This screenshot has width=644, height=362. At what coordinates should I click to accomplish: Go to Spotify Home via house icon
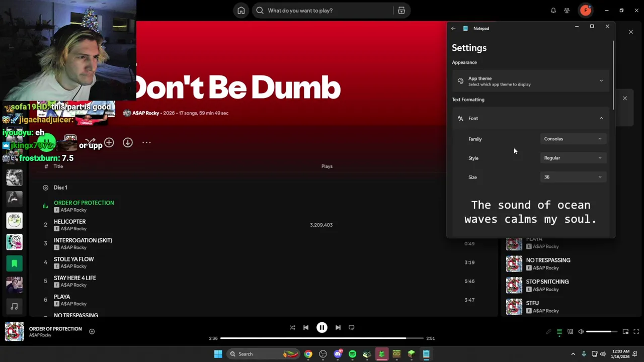[x=241, y=11]
